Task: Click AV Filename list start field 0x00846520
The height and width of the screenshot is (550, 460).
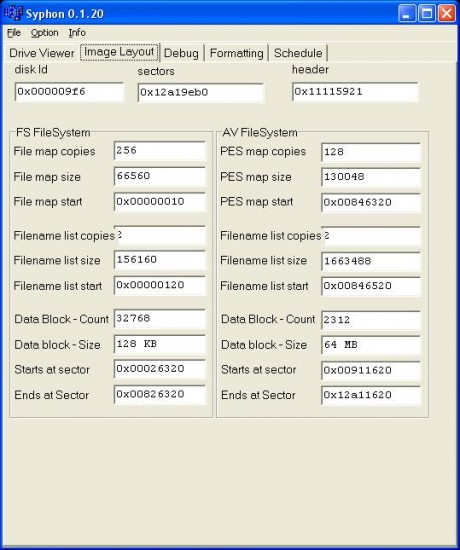Action: coord(371,286)
